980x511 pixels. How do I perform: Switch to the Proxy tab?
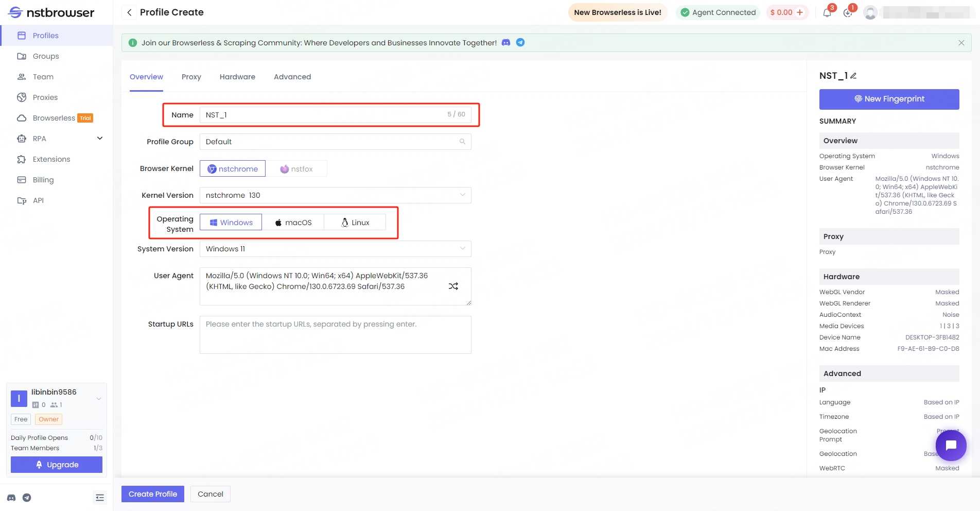191,77
